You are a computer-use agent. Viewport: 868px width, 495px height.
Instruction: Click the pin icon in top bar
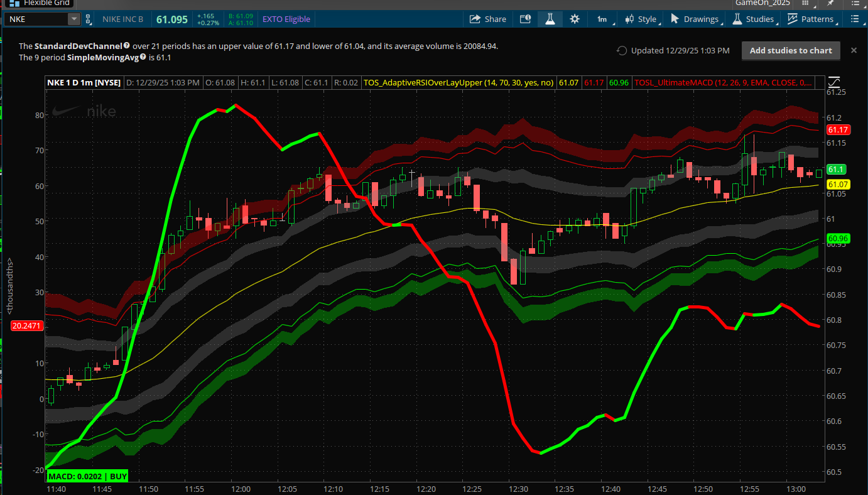pos(830,3)
